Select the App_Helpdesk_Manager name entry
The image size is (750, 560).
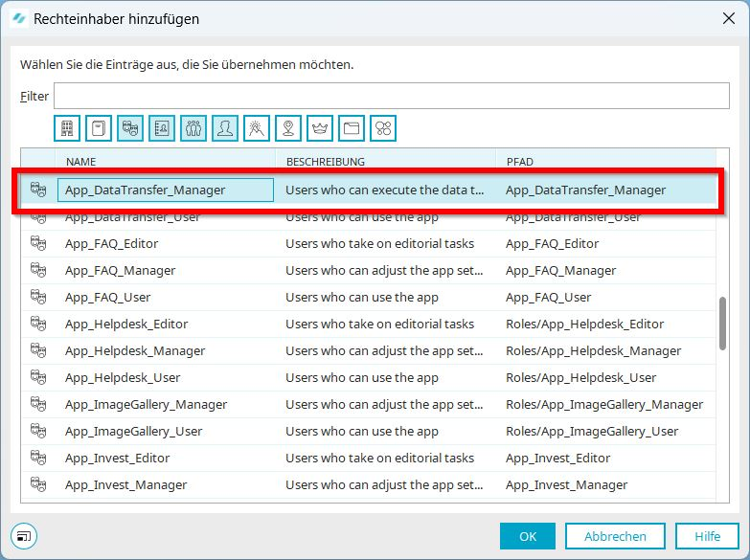point(135,350)
